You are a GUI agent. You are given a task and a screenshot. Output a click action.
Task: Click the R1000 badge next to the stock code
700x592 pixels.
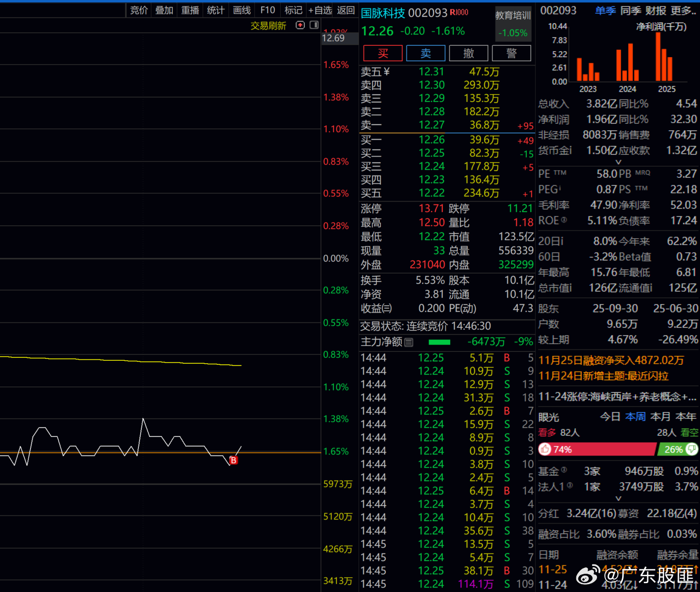pyautogui.click(x=459, y=12)
